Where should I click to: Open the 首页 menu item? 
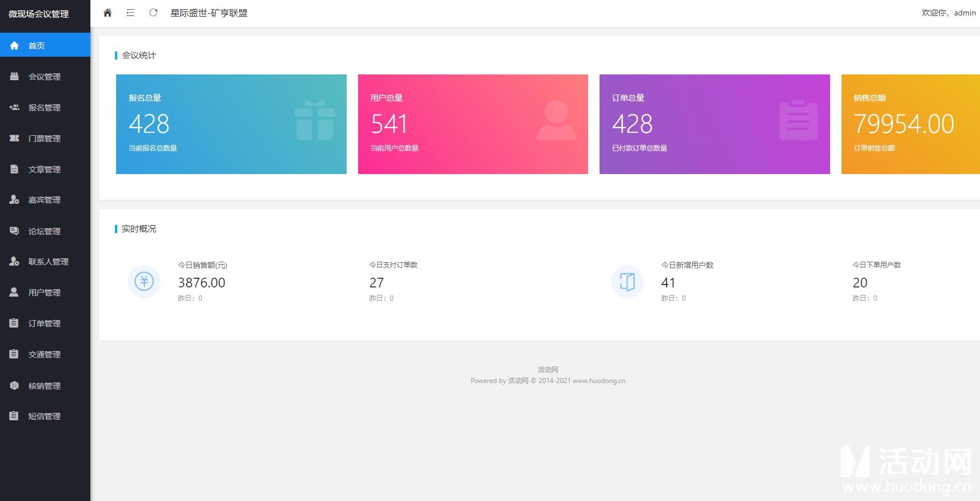pyautogui.click(x=45, y=45)
